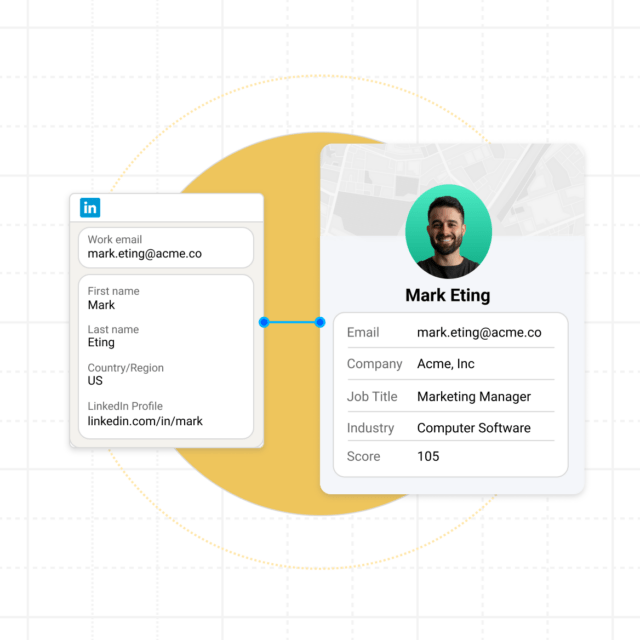Viewport: 640px width, 640px height.
Task: Click Last name value Eting
Action: point(101,342)
